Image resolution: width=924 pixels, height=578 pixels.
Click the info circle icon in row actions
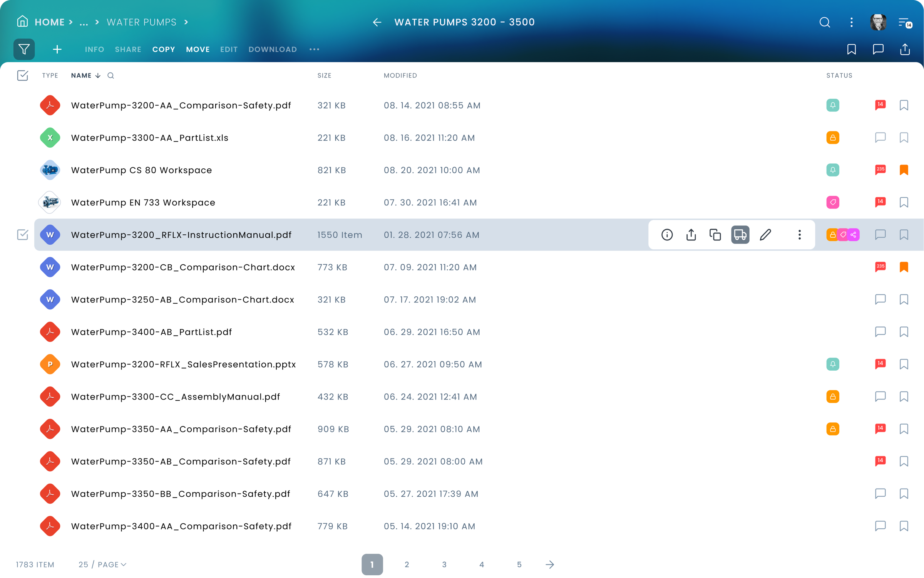pos(667,235)
